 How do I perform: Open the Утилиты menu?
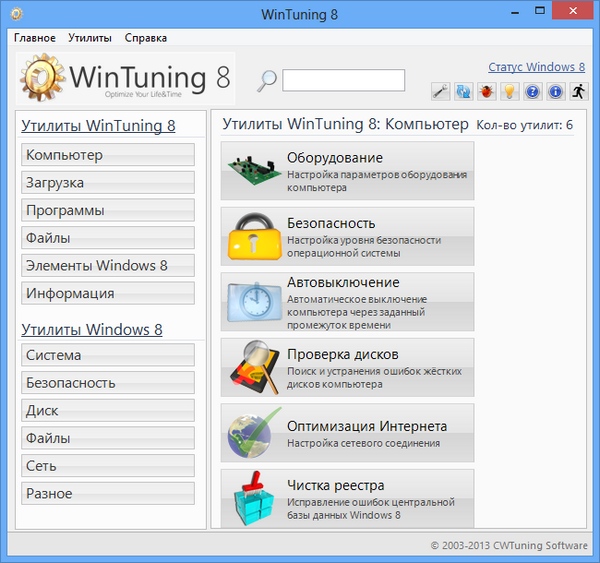coord(90,38)
